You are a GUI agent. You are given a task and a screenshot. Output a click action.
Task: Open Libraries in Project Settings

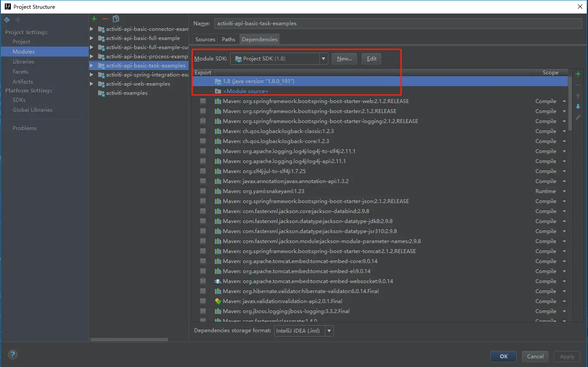(x=23, y=62)
